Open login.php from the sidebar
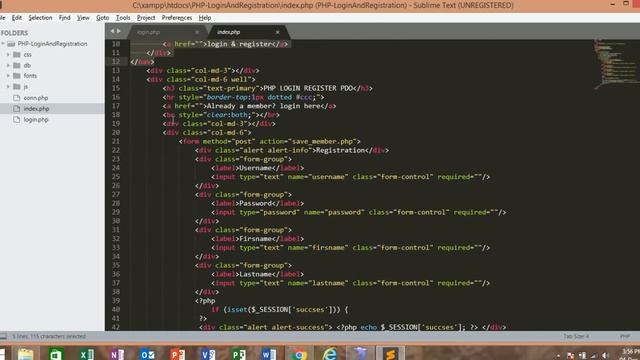Screen dimensions: 640x360 coord(36,120)
